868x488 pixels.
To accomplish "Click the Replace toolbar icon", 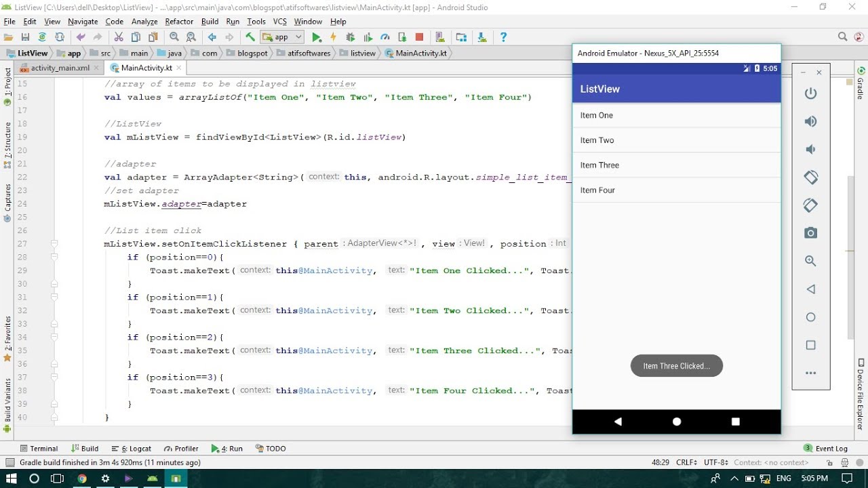I will 191,37.
